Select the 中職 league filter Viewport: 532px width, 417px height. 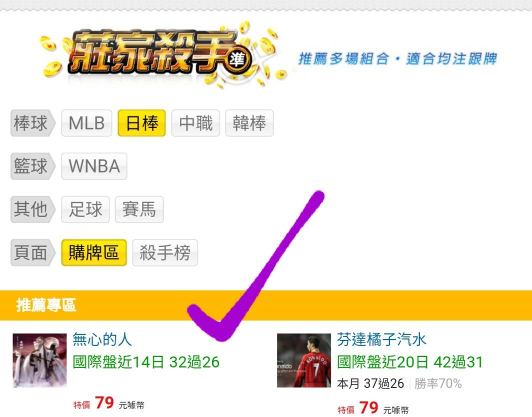tap(195, 123)
